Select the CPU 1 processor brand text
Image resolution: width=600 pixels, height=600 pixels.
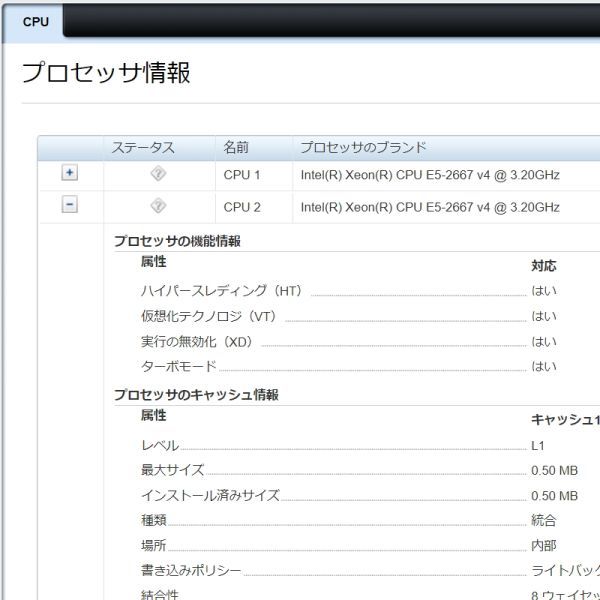[x=430, y=175]
